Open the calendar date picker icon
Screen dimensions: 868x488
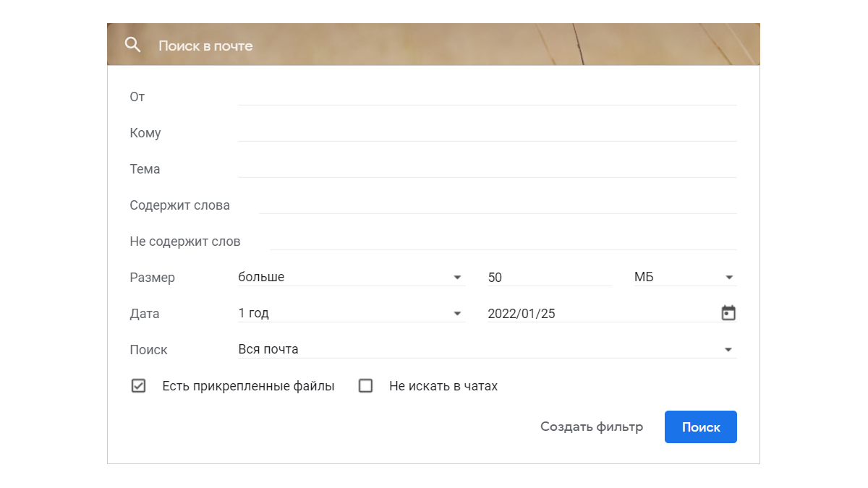[728, 312]
